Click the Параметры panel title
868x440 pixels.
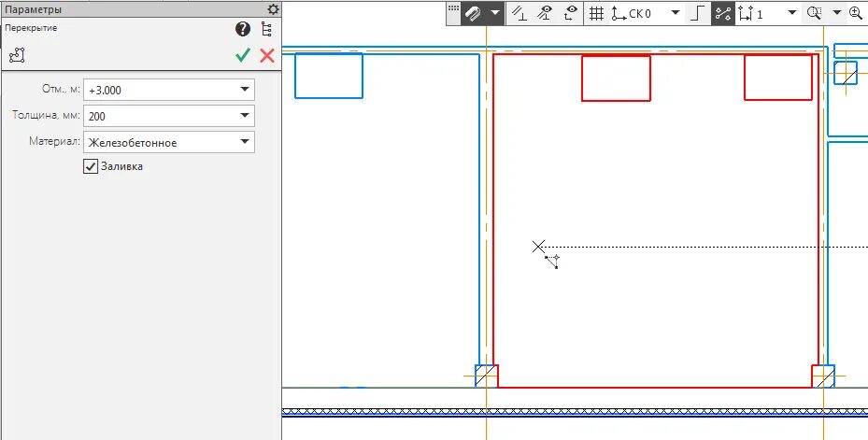coord(34,9)
